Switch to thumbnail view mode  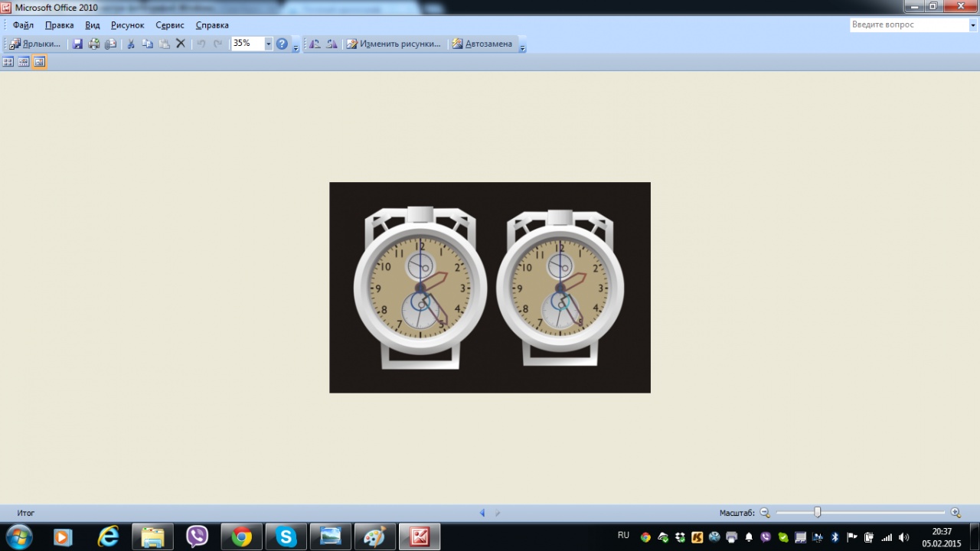tap(8, 62)
